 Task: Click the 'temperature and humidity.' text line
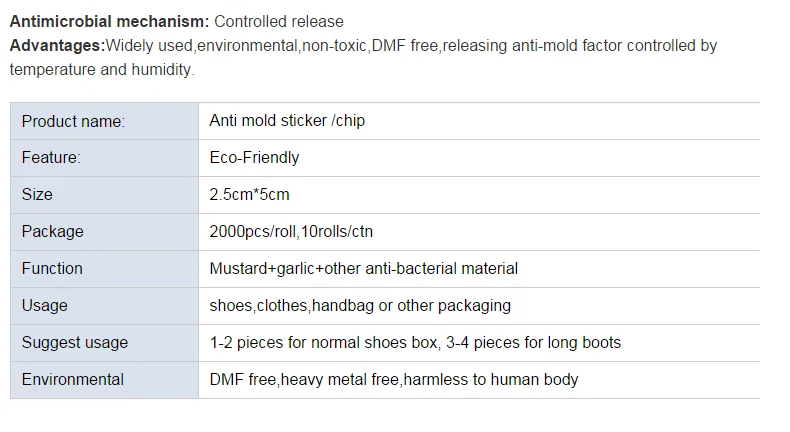click(x=102, y=70)
